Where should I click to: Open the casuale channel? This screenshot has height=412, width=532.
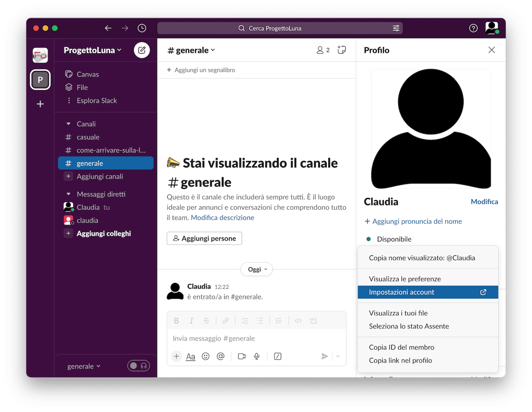tap(105, 137)
